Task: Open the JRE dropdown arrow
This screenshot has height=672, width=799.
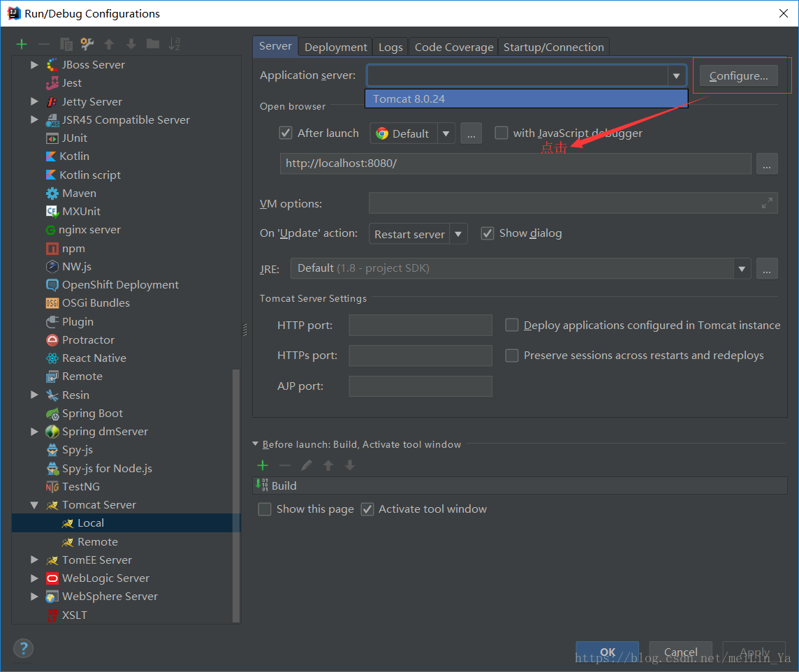Action: 742,268
